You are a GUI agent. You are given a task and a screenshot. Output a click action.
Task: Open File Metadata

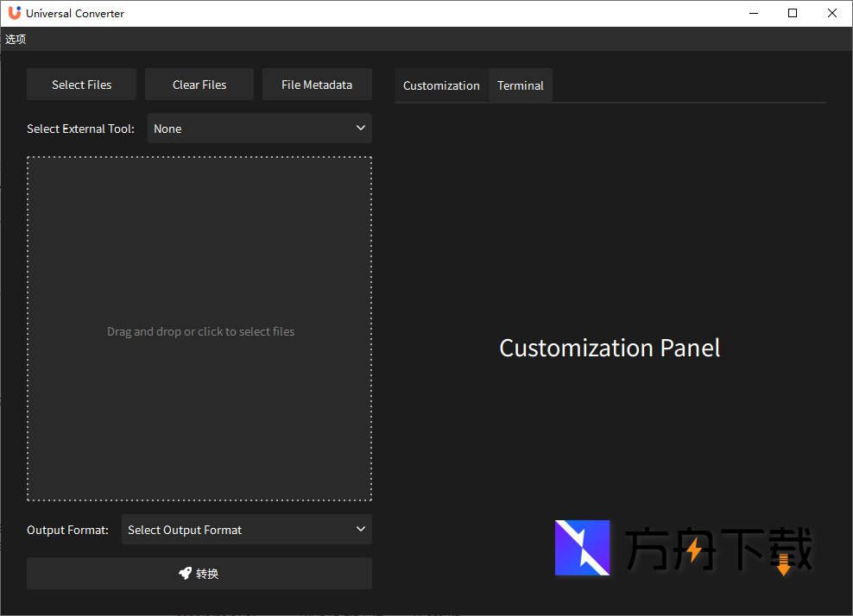click(317, 85)
